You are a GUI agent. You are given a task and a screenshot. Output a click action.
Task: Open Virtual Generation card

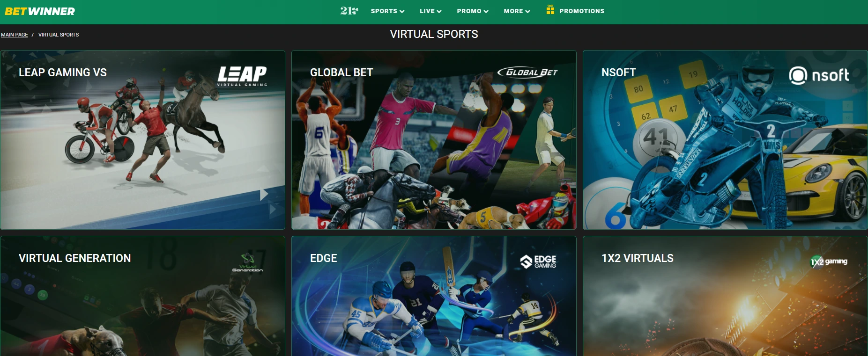142,296
